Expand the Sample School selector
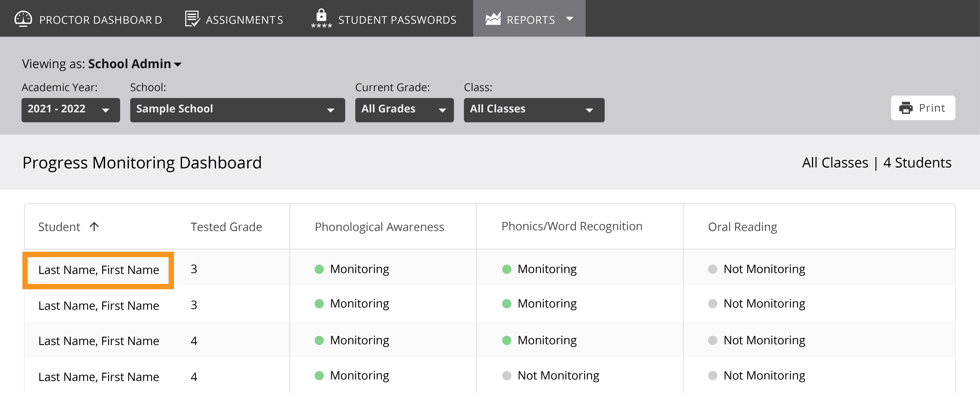 pos(237,110)
